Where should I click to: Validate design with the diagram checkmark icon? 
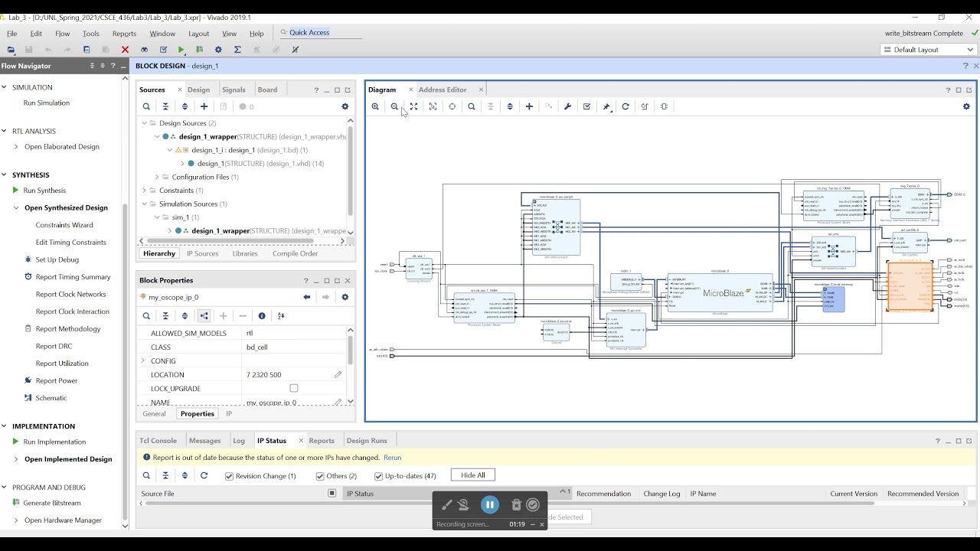coord(586,106)
